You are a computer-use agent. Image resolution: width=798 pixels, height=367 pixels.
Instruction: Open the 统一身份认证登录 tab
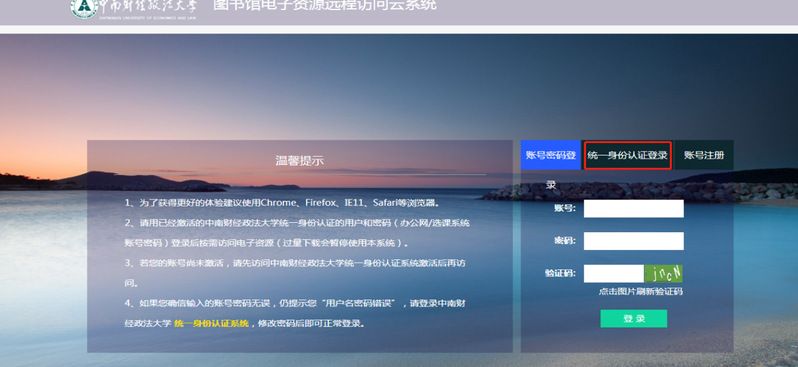coord(627,155)
